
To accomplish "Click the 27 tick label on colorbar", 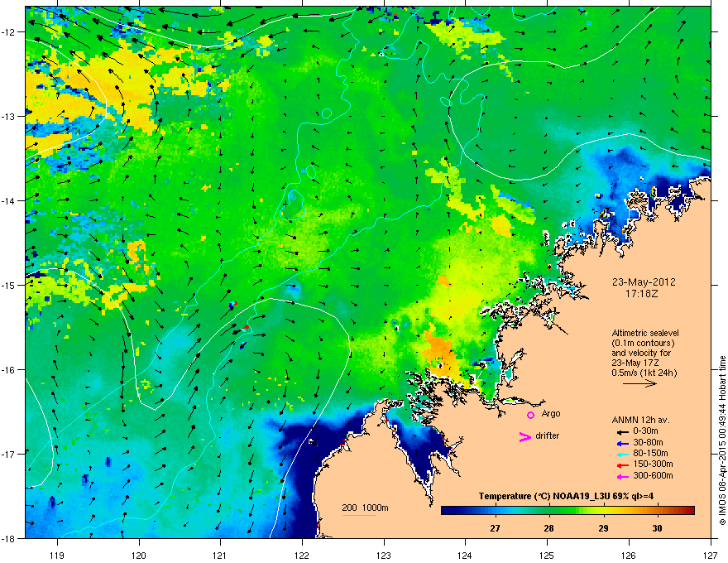I will [x=495, y=528].
